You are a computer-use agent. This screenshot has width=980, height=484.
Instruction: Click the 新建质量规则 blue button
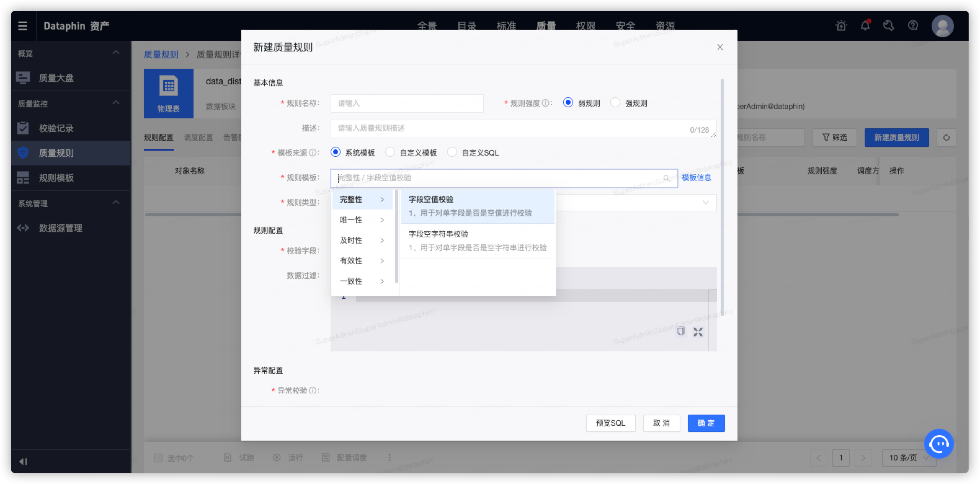pos(896,137)
